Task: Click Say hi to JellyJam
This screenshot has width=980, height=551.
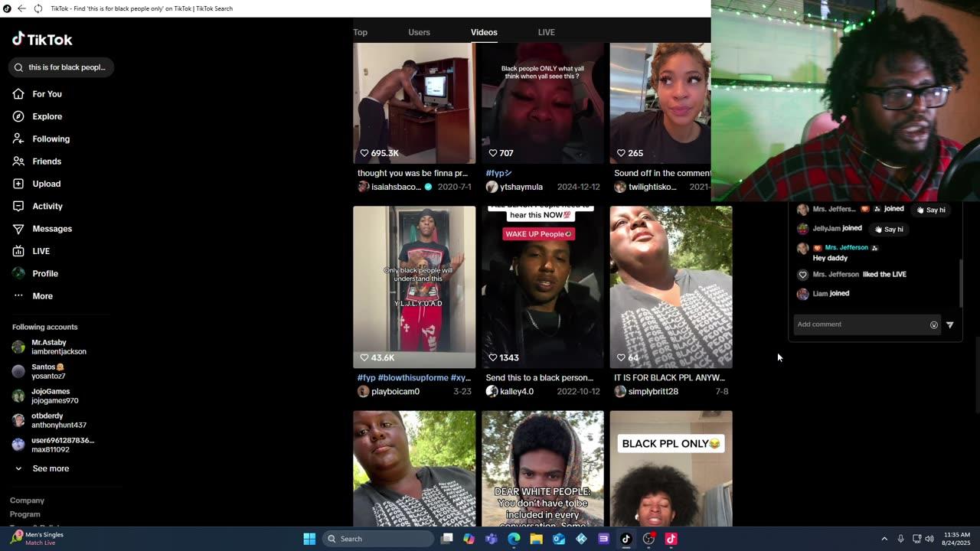Action: pos(889,229)
